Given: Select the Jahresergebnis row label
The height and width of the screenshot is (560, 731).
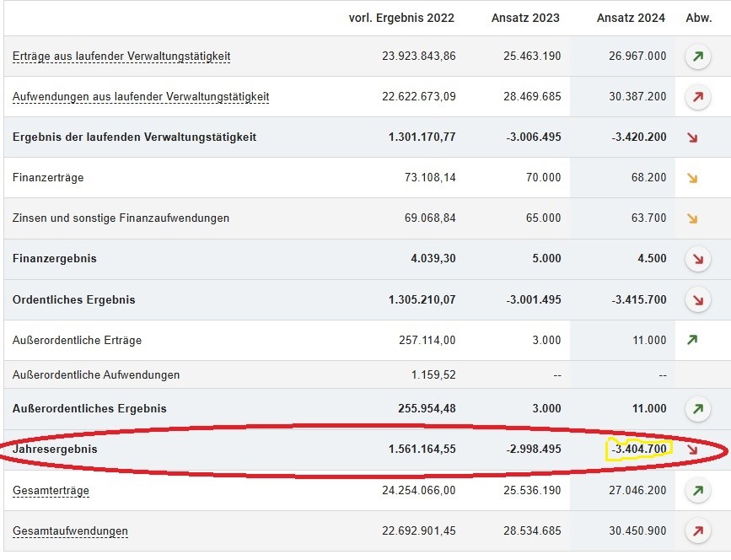Looking at the screenshot, I should 55,449.
